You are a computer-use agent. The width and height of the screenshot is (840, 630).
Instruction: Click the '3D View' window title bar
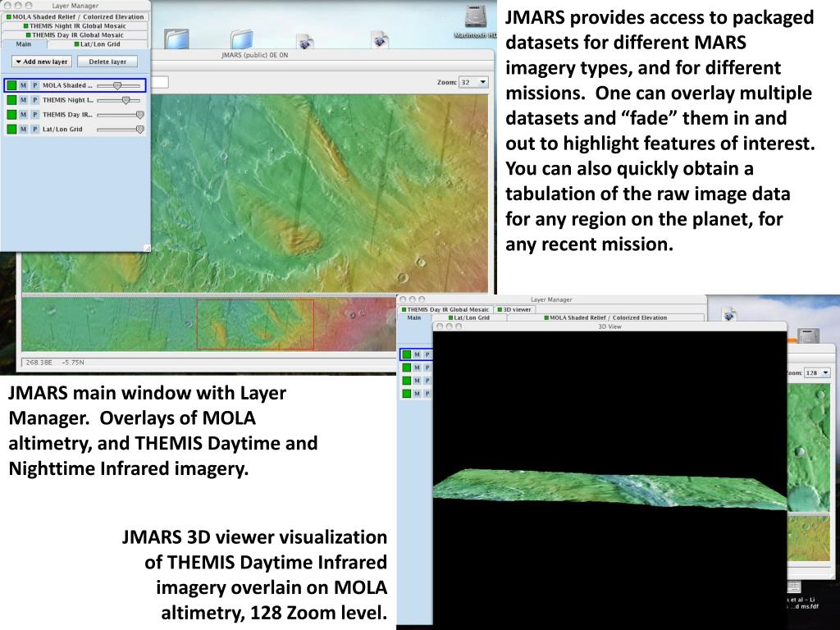(609, 326)
